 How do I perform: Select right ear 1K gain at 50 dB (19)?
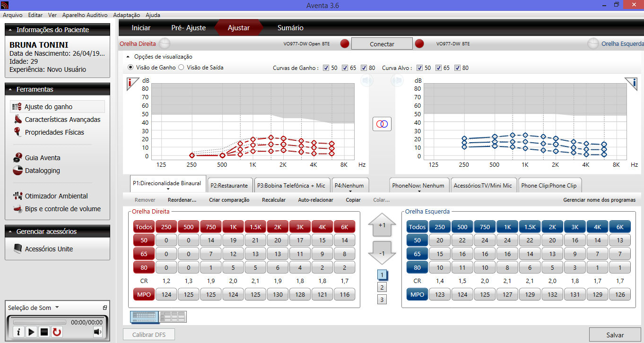tap(233, 240)
